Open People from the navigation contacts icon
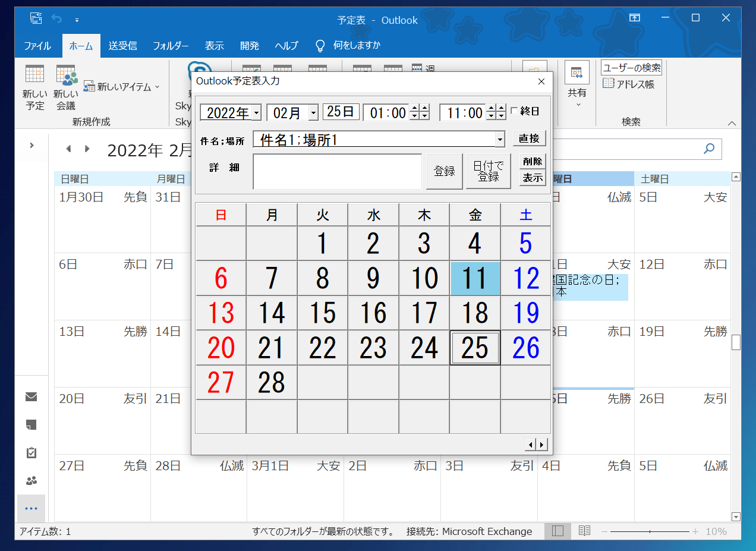This screenshot has height=551, width=756. 31,480
